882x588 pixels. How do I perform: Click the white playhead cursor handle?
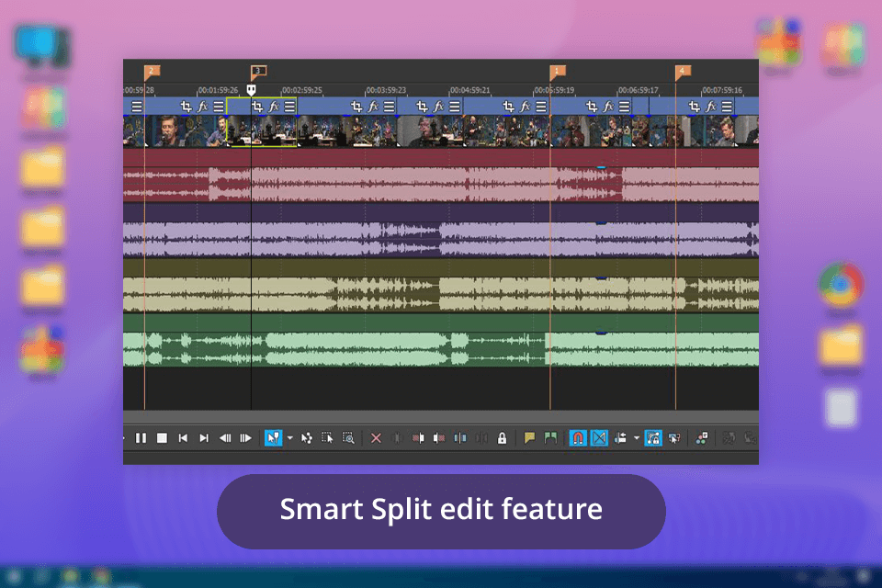click(x=251, y=89)
